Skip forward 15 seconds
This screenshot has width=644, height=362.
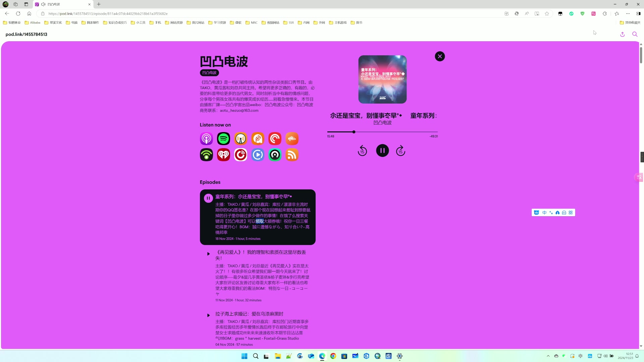coord(400,151)
